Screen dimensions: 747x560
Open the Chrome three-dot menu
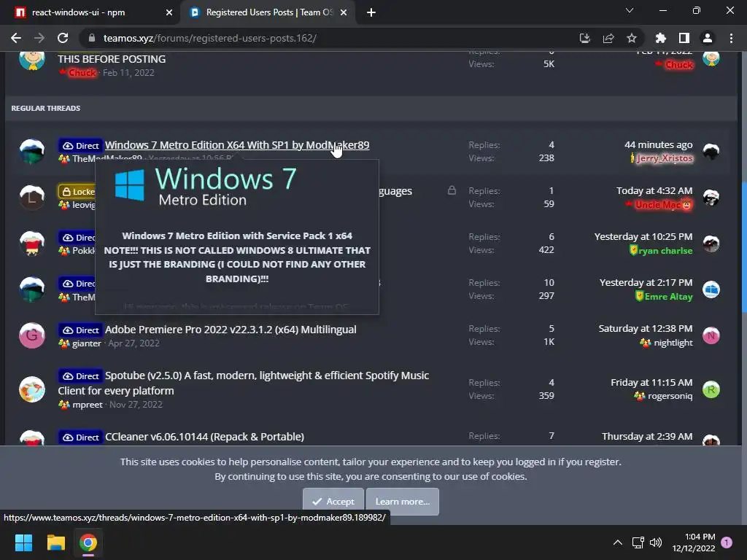click(x=731, y=38)
